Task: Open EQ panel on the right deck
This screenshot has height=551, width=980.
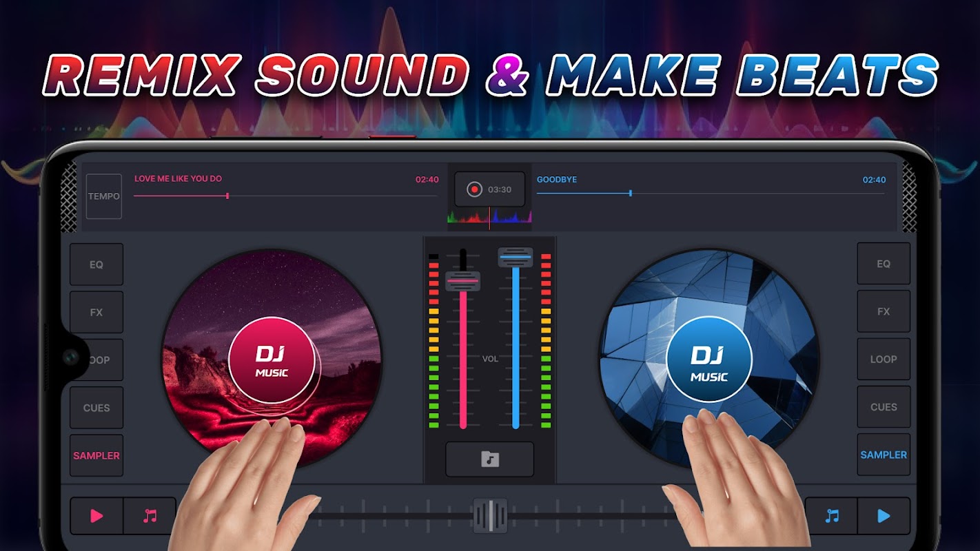Action: [884, 264]
